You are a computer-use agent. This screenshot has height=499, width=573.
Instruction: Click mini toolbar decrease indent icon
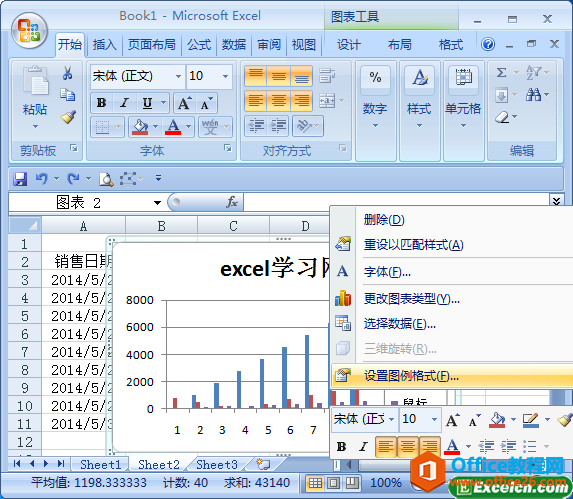486,446
